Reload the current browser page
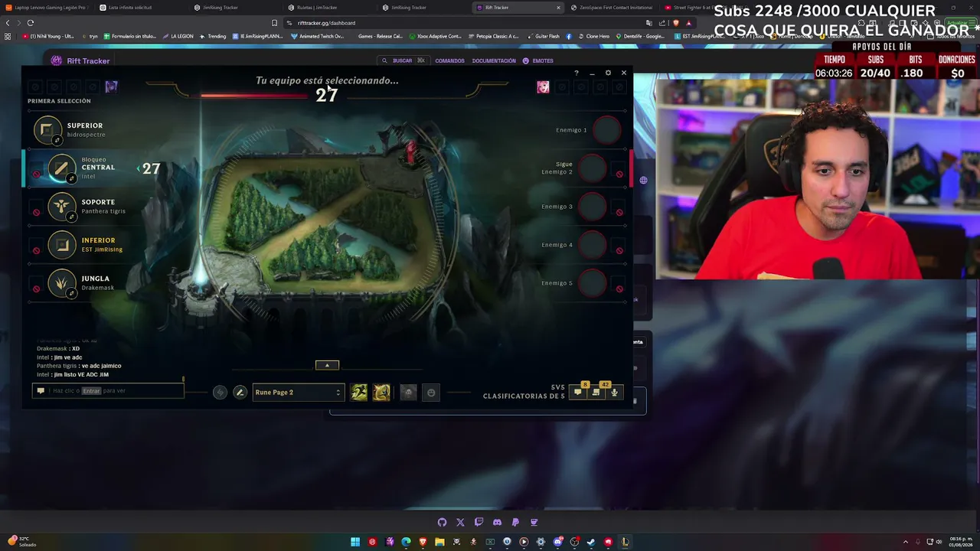Screen dimensions: 980x551 pyautogui.click(x=31, y=23)
